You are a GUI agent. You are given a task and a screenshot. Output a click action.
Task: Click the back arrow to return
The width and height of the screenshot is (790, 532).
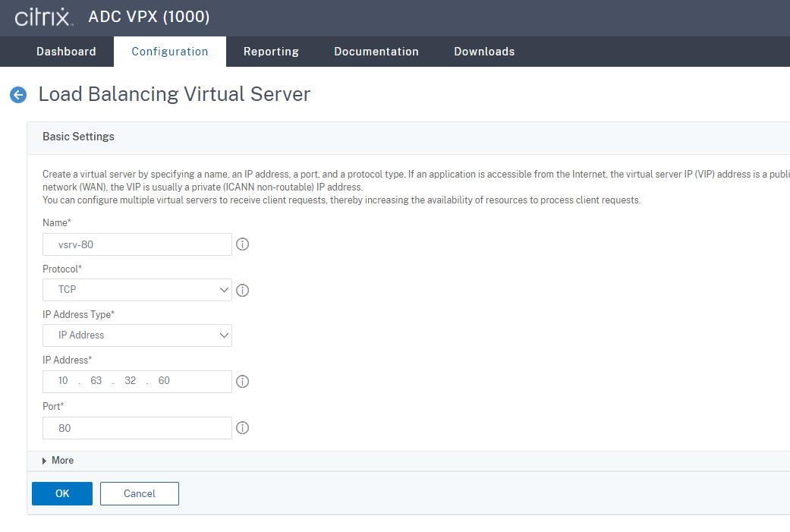point(17,94)
